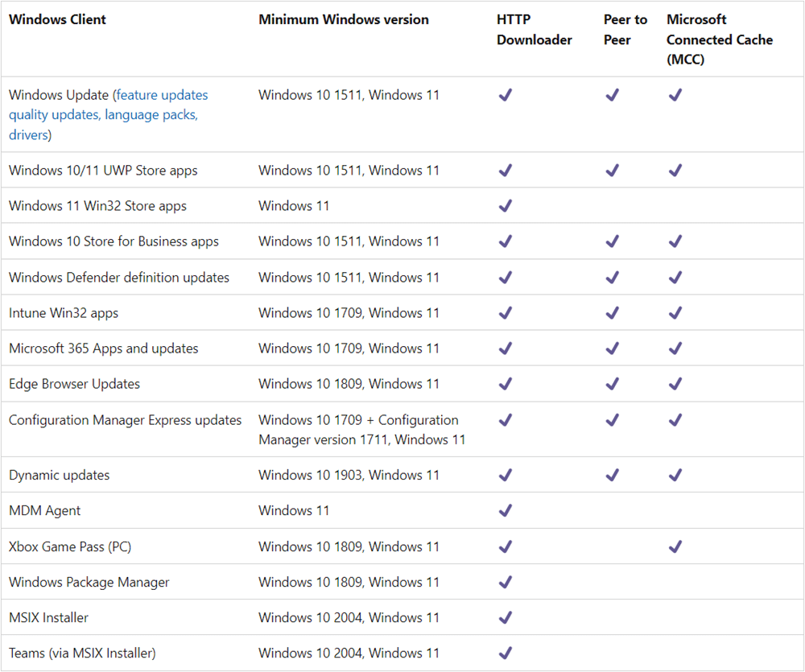The height and width of the screenshot is (672, 805).
Task: Select the 'MDM Agent' cell
Action: 44,511
